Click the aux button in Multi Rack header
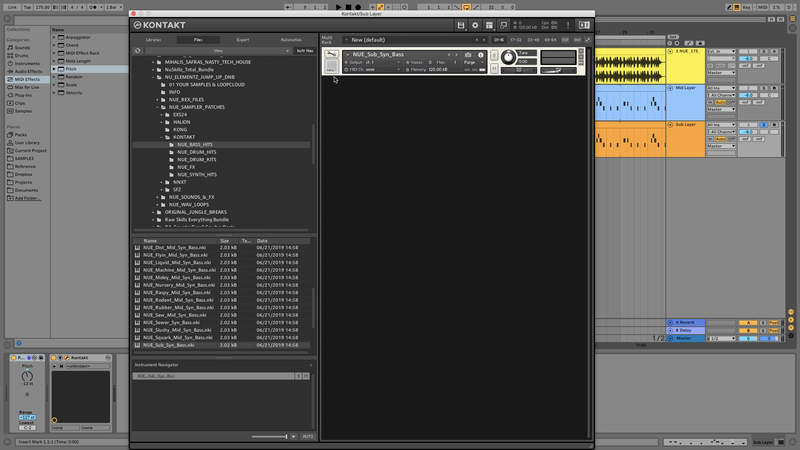 pyautogui.click(x=577, y=40)
